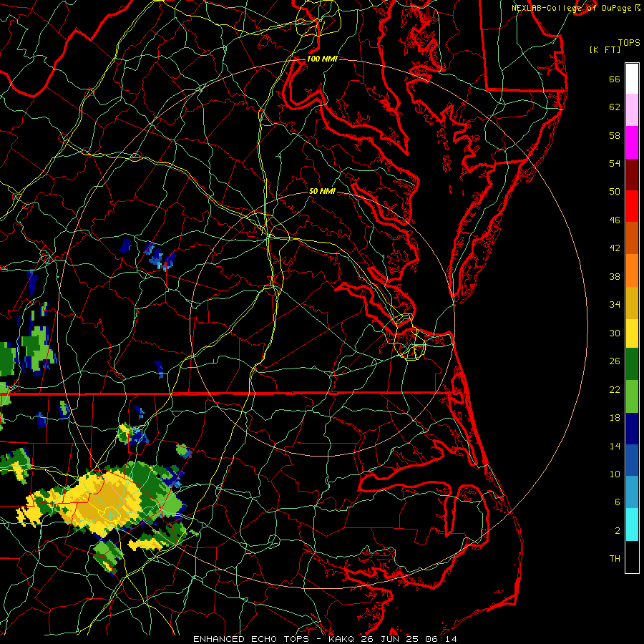
Task: Click the TOPS legend title
Action: tap(629, 42)
